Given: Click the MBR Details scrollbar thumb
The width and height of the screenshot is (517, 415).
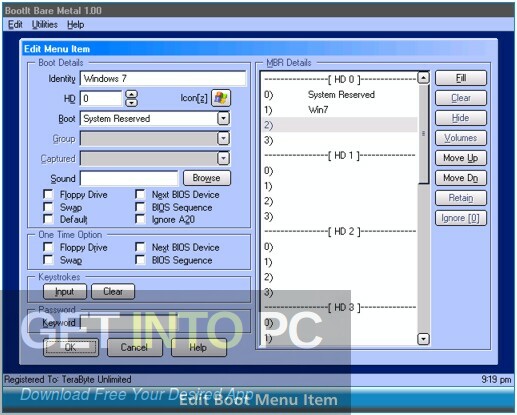Looking at the screenshot, I should tap(423, 134).
